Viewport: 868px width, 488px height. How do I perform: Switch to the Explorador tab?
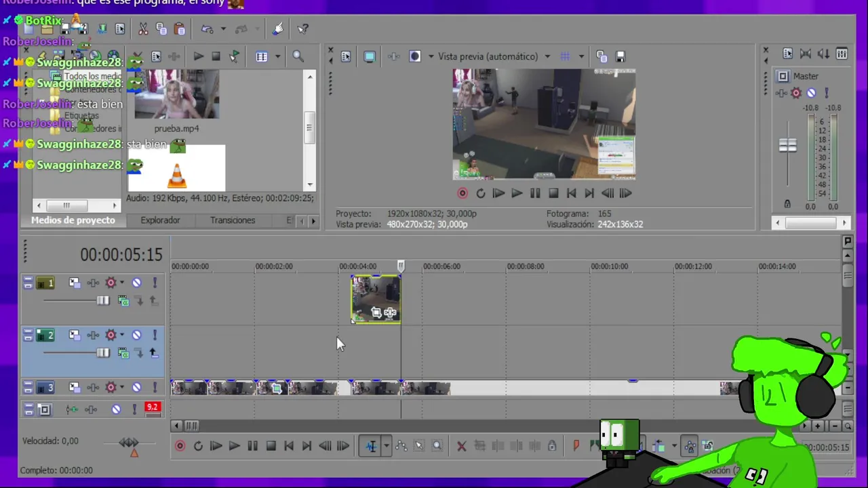tap(160, 220)
